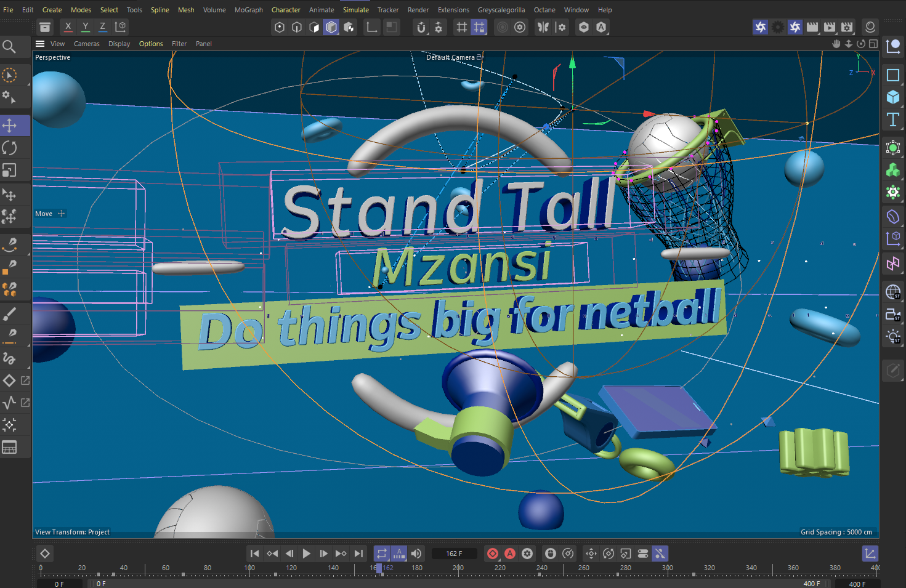Open the viewport hamburger menu

(x=40, y=44)
